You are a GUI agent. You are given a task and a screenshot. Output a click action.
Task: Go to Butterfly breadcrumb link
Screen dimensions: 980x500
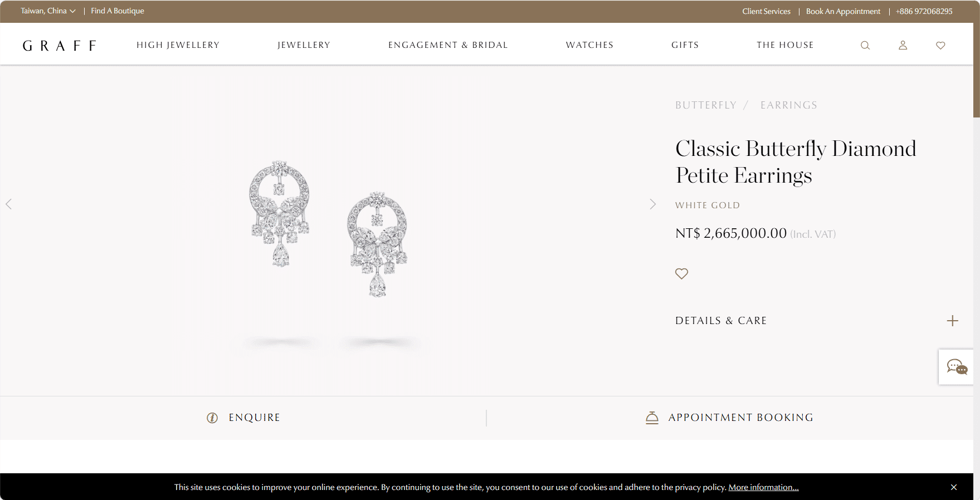tap(706, 105)
